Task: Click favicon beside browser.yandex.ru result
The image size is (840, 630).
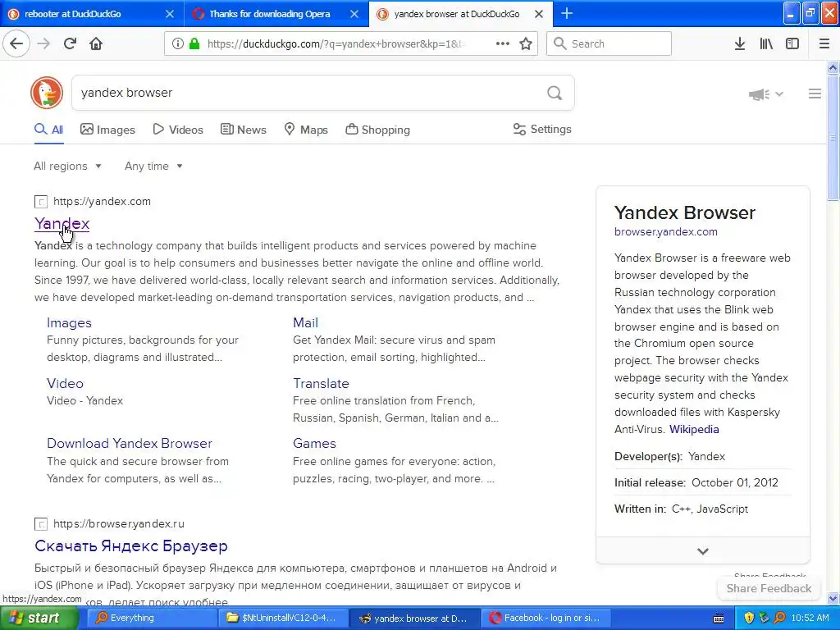Action: 41,524
